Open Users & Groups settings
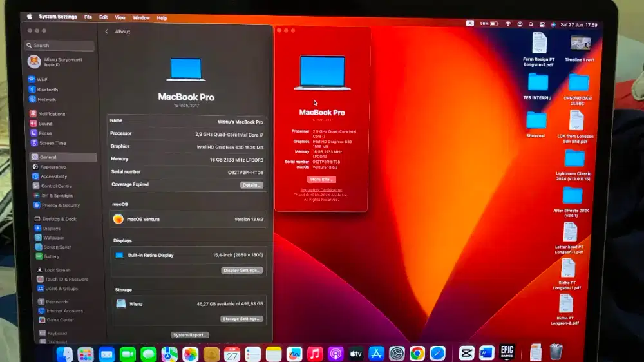Viewport: 644px width, 362px height. (58, 289)
